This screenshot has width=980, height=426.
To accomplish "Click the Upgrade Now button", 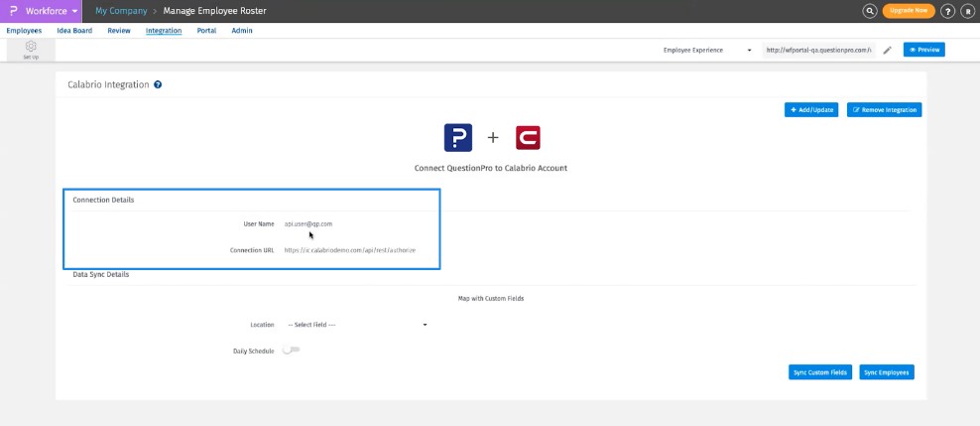I will 909,11.
